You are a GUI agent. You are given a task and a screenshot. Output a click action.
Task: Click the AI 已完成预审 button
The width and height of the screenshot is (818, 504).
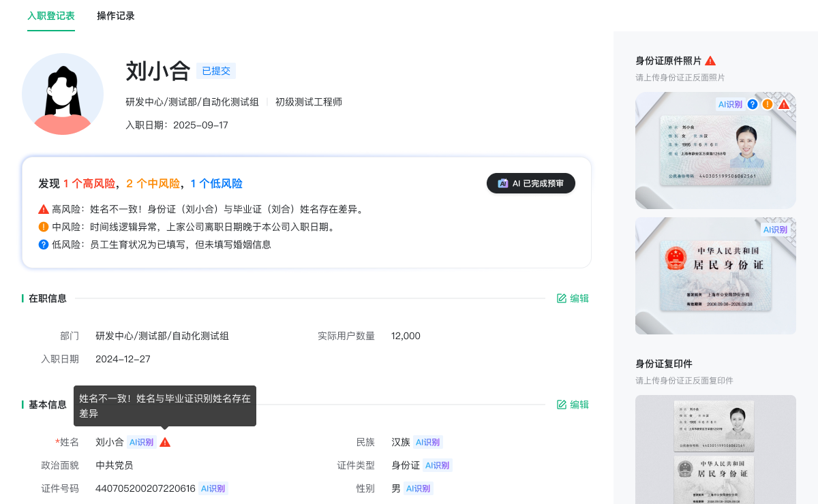tap(531, 183)
